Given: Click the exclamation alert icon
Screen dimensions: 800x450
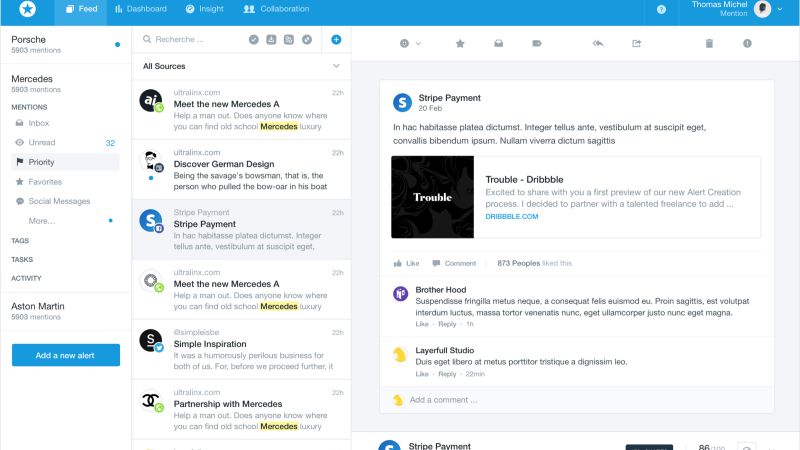Looking at the screenshot, I should (x=747, y=43).
